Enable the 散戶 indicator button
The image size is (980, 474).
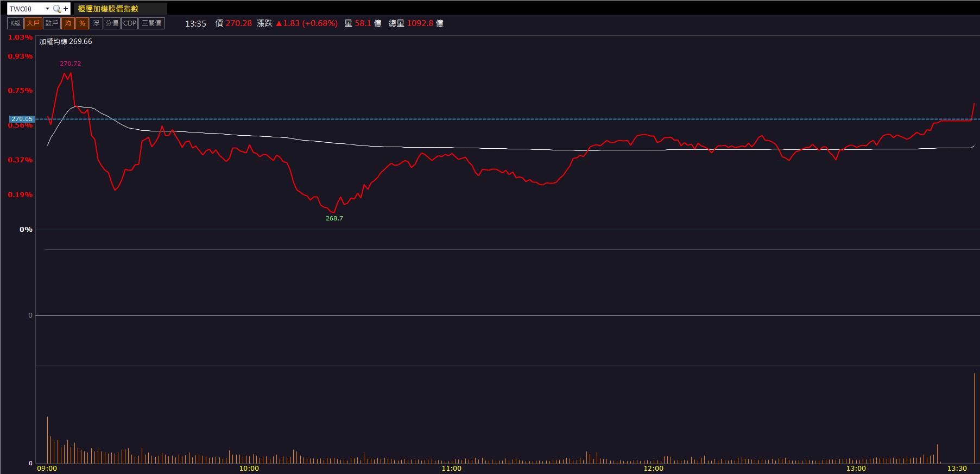point(52,23)
